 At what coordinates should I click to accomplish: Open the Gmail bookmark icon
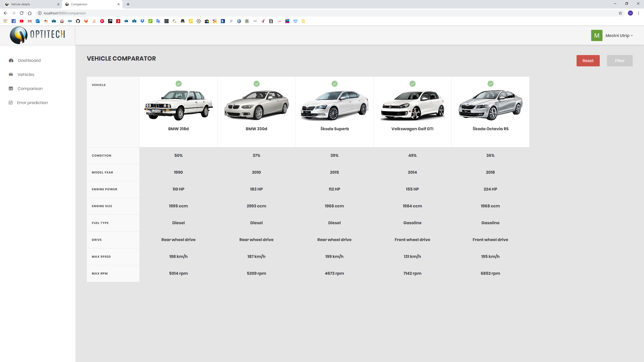30,21
